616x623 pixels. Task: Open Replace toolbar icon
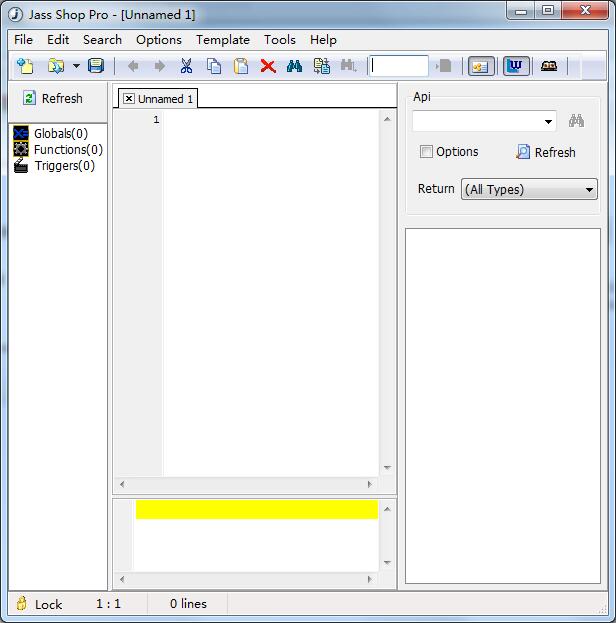[322, 66]
